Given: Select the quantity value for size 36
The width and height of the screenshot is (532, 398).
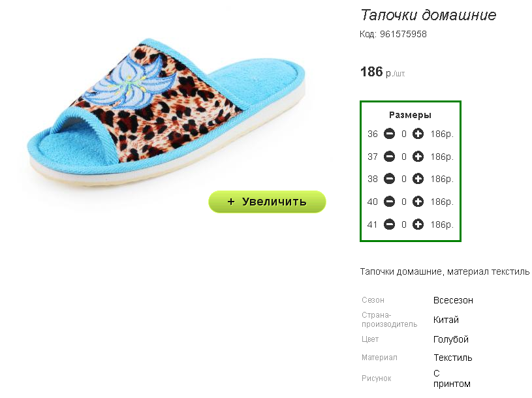Looking at the screenshot, I should pos(404,134).
